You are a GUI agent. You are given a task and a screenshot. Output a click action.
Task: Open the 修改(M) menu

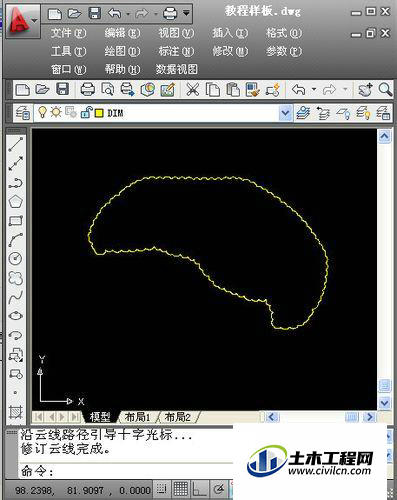pos(230,51)
